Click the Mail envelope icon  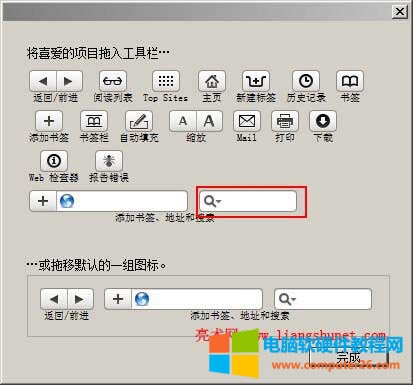[247, 121]
